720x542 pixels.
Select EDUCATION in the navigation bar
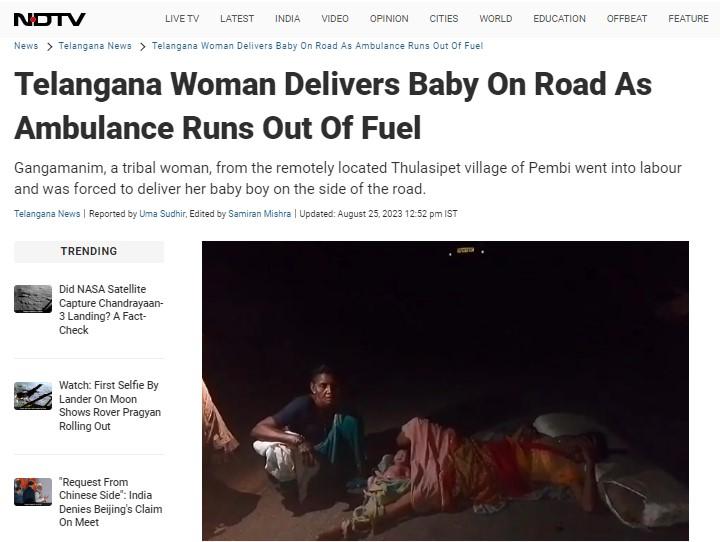559,19
